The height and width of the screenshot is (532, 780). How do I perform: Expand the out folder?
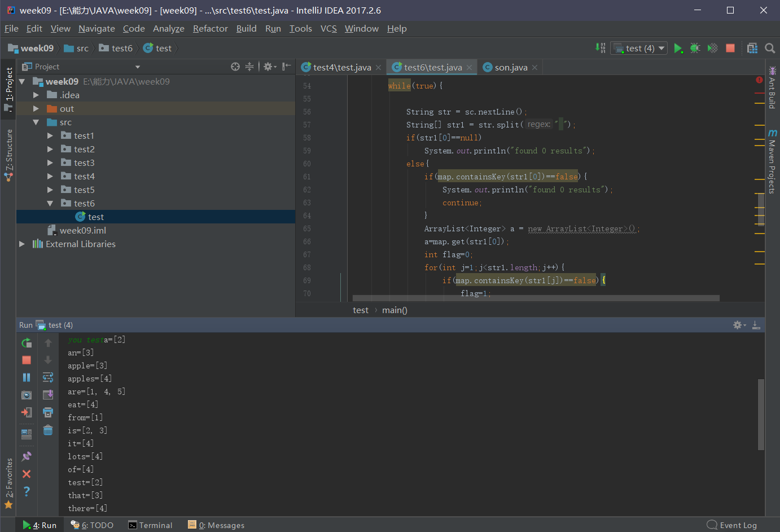(36, 109)
